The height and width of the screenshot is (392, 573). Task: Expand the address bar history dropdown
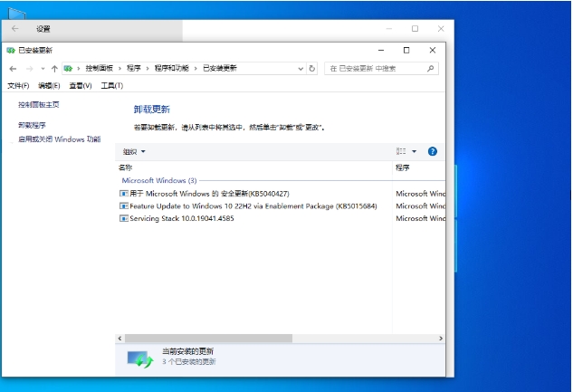[301, 68]
